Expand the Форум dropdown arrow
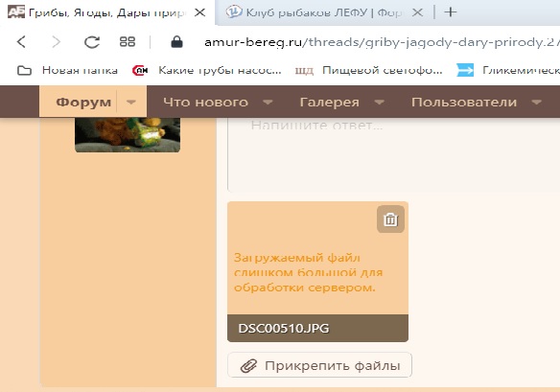 point(131,103)
